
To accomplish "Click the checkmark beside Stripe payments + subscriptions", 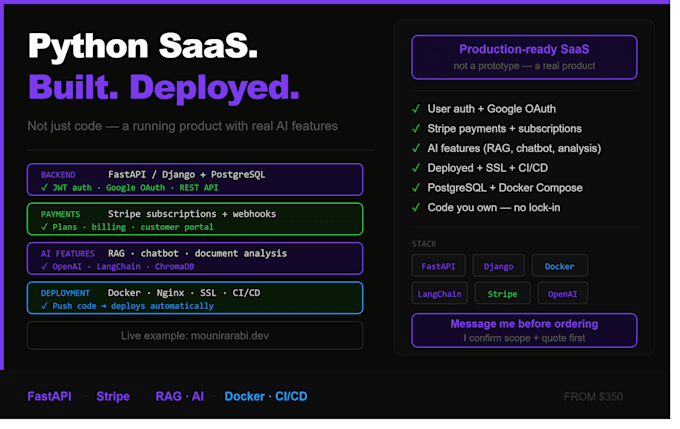I will click(416, 129).
